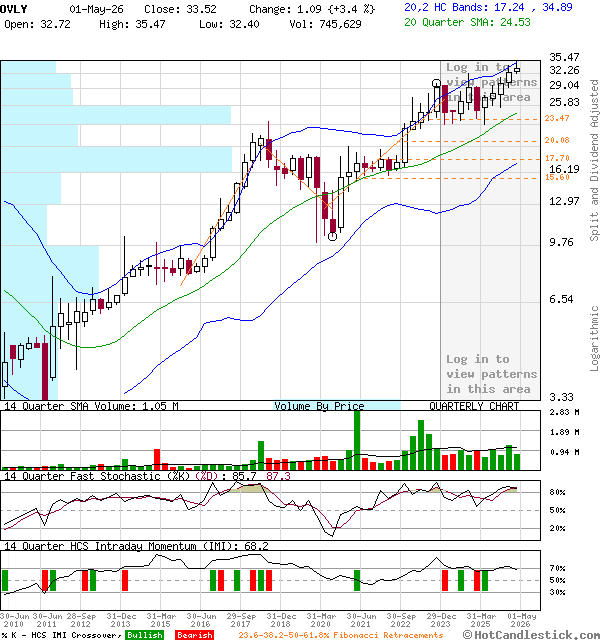Click the HotCandlestick.com watermark link

coord(531,635)
